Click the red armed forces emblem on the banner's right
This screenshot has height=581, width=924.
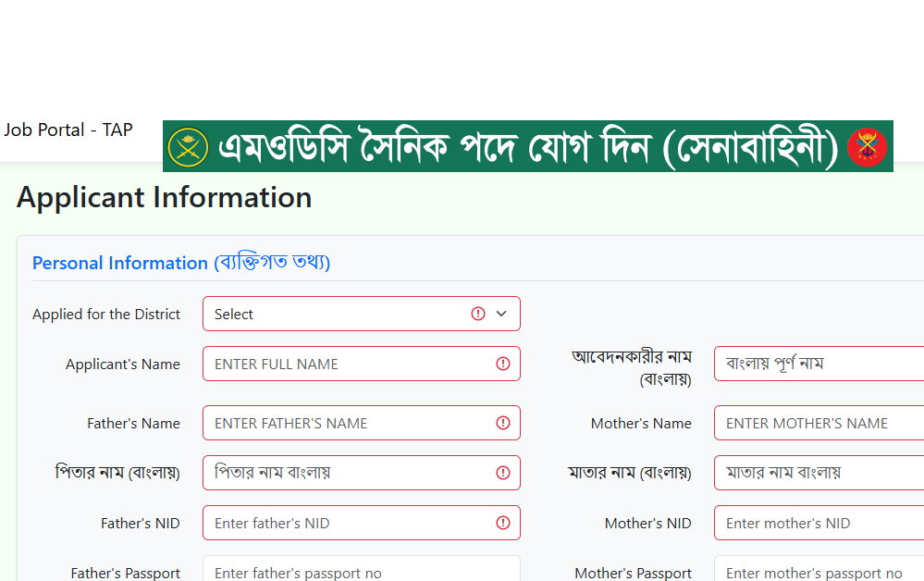click(x=867, y=147)
